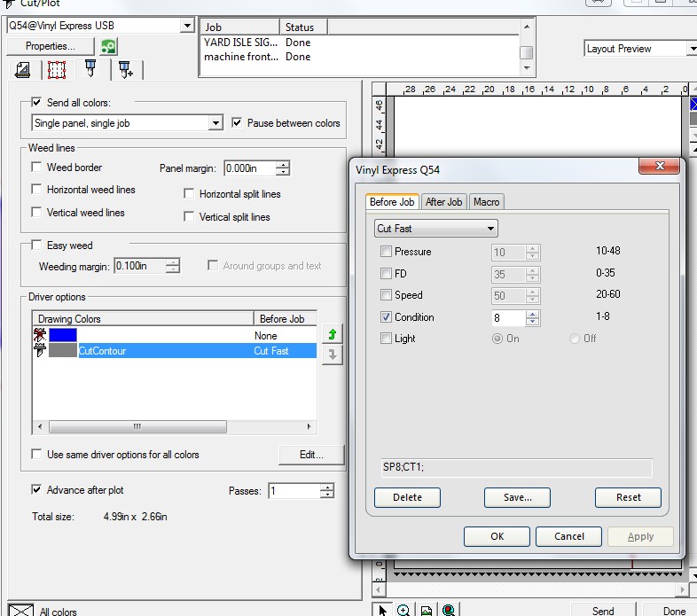Click the Properties... button
697x616 pixels.
click(51, 46)
